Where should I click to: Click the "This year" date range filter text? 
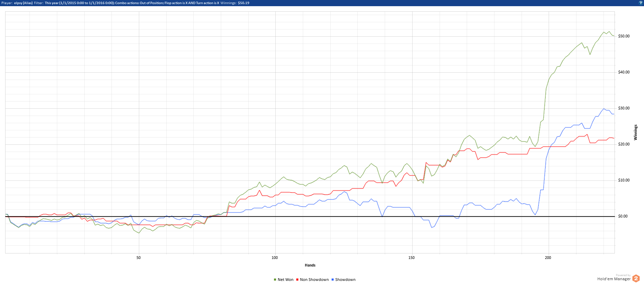(x=80, y=3)
